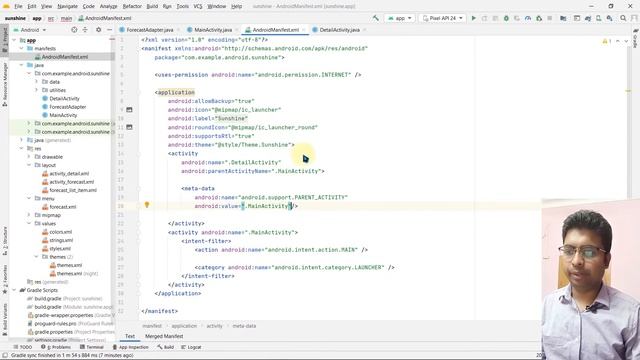Screen dimensions: 640x360
Task: Open the Project side tool window
Action: [x=4, y=40]
